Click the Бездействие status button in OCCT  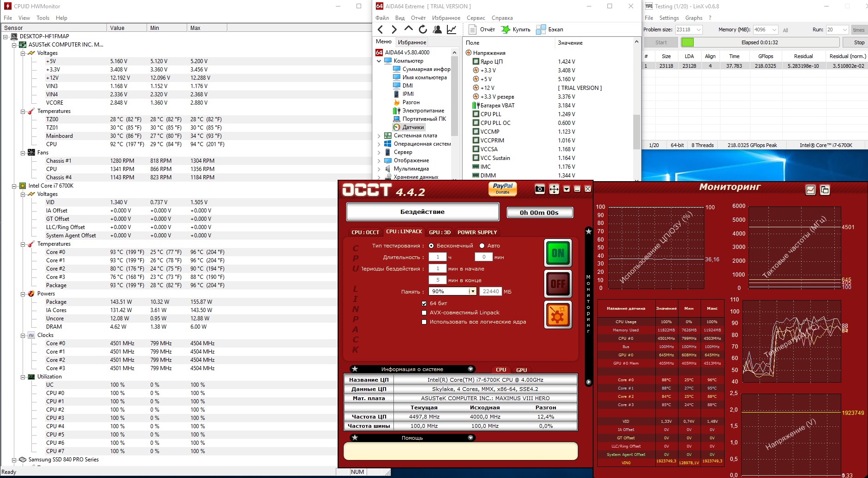pos(422,212)
